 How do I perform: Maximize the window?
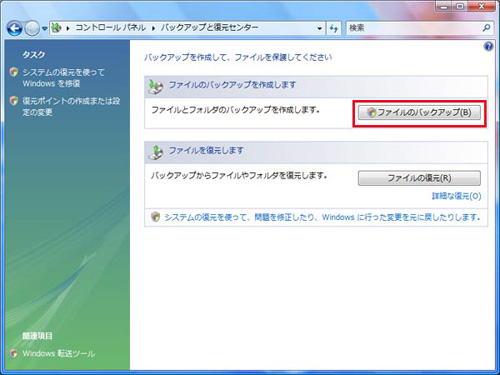460,7
